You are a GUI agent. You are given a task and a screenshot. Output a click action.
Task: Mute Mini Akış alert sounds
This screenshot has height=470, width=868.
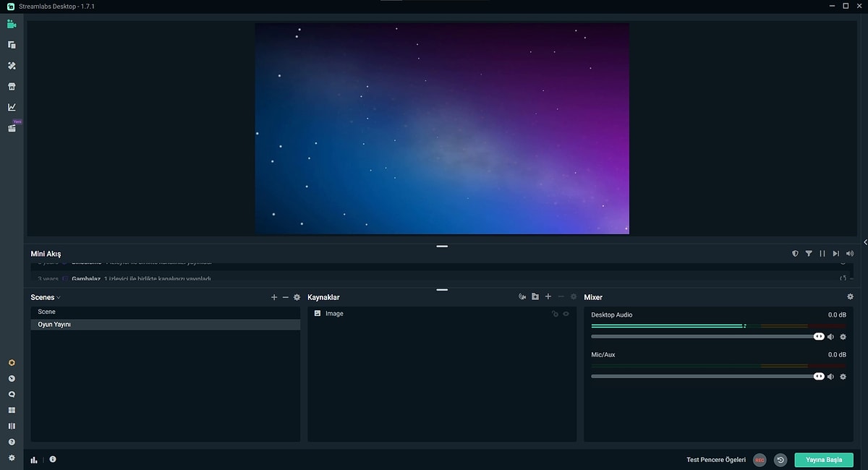coord(850,253)
